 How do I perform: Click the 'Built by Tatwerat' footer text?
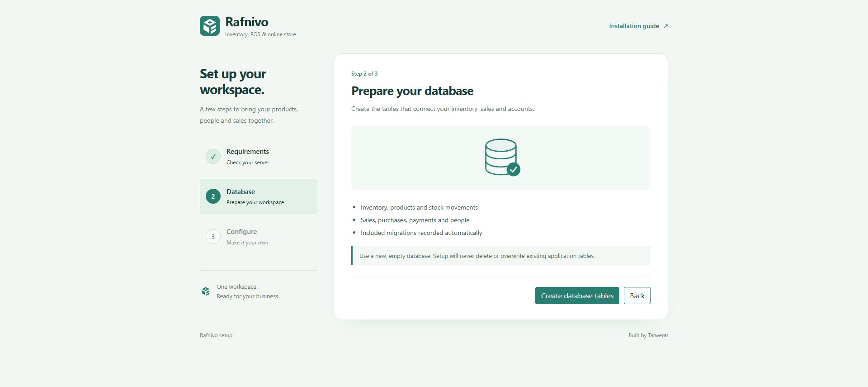pyautogui.click(x=648, y=335)
